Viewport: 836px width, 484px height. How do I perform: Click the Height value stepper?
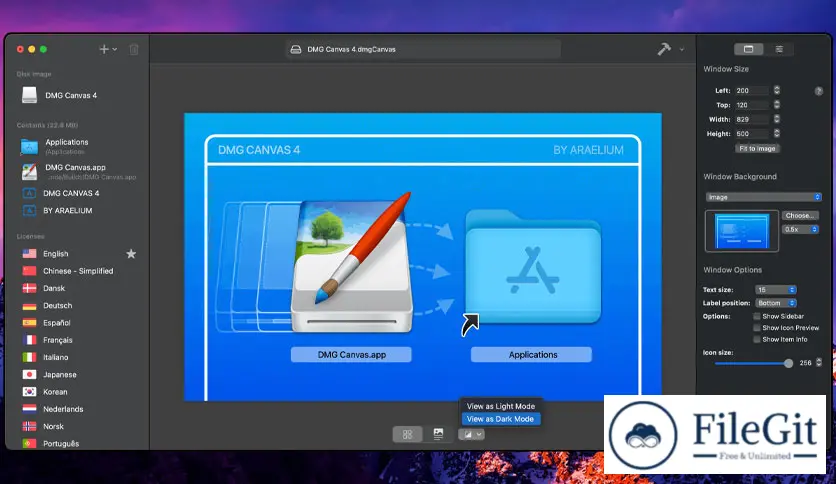777,133
